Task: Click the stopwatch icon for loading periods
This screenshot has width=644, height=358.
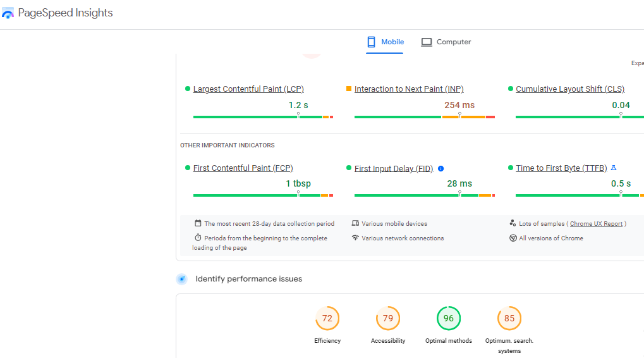Action: tap(198, 238)
